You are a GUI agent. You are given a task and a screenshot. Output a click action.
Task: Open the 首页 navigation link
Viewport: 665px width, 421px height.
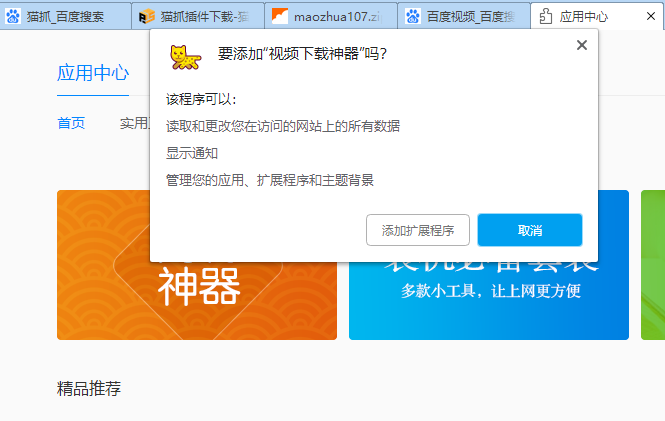71,123
